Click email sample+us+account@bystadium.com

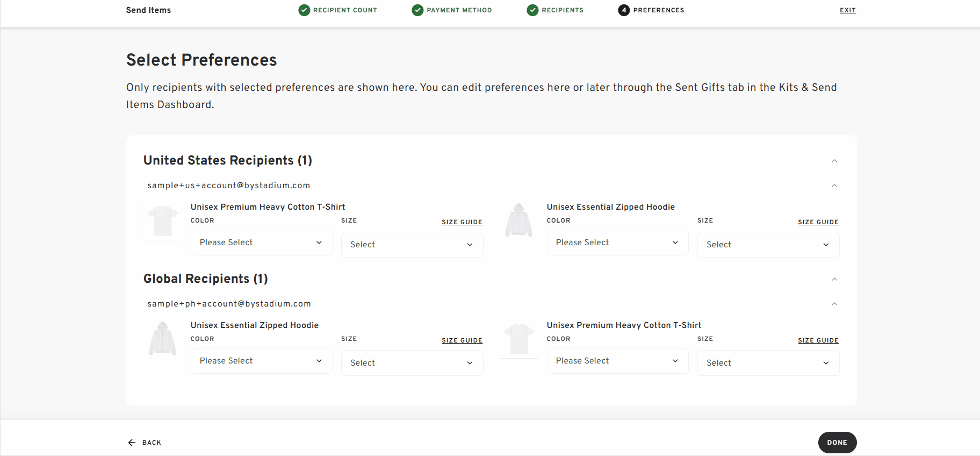[x=229, y=186]
